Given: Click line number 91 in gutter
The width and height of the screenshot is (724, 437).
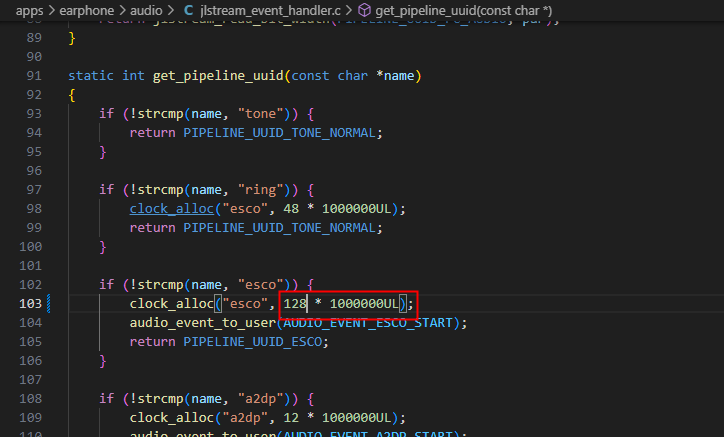Looking at the screenshot, I should pos(34,76).
